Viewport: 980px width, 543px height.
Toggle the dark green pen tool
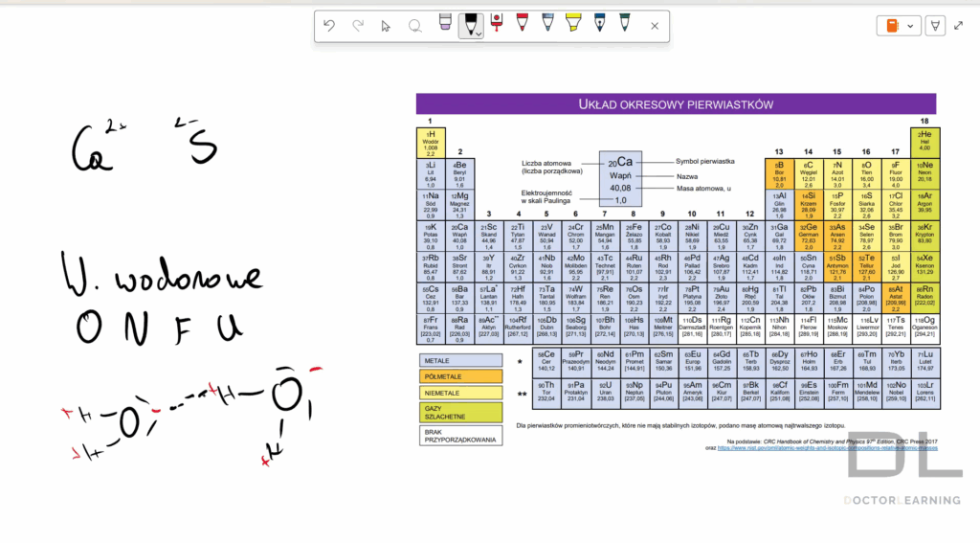point(625,24)
